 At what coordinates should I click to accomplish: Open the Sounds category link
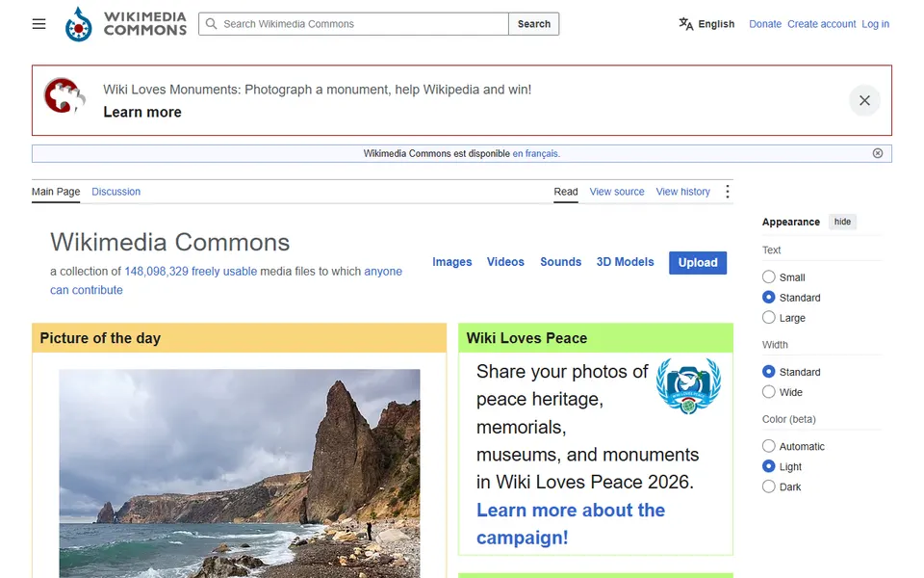point(560,262)
